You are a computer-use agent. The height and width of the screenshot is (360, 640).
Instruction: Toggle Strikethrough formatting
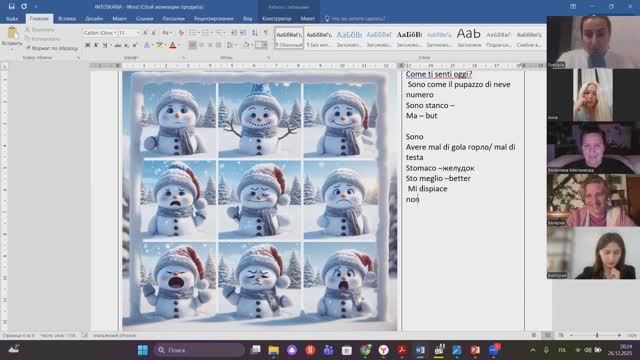click(118, 45)
